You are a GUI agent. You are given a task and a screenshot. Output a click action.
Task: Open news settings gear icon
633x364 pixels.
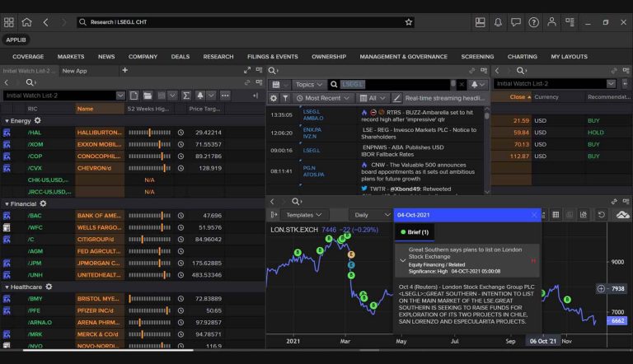[274, 98]
